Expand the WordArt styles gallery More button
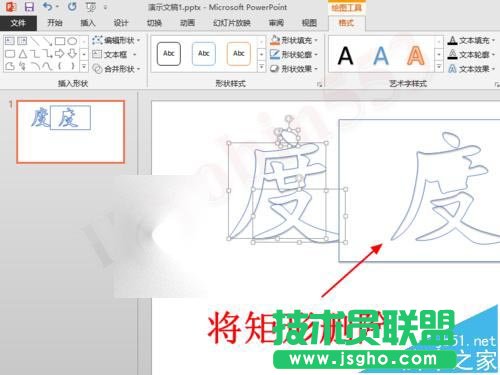 pos(439,67)
